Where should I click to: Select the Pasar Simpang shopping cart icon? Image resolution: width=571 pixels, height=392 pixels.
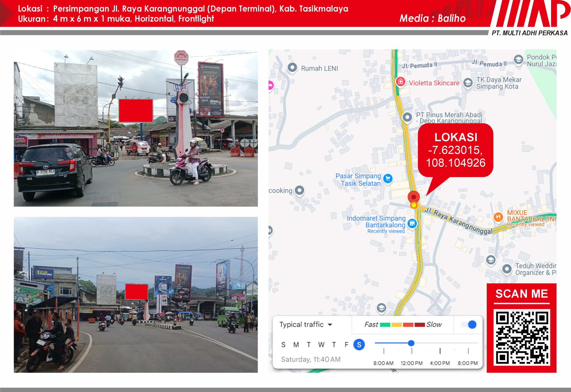pyautogui.click(x=388, y=179)
